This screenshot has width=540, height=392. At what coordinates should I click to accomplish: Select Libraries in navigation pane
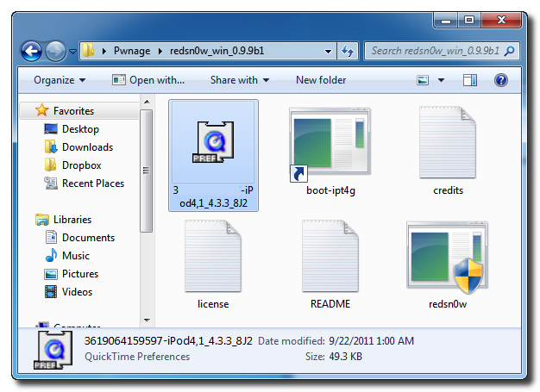[72, 220]
